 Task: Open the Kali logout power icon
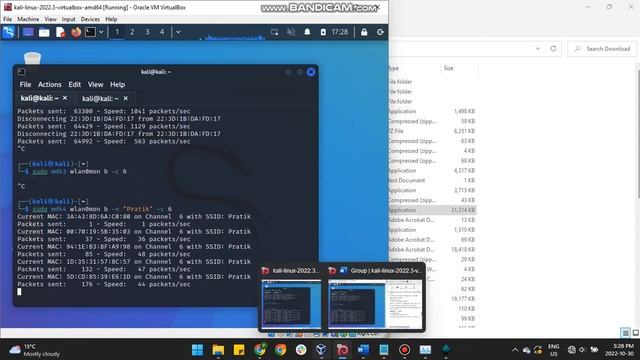tap(380, 32)
